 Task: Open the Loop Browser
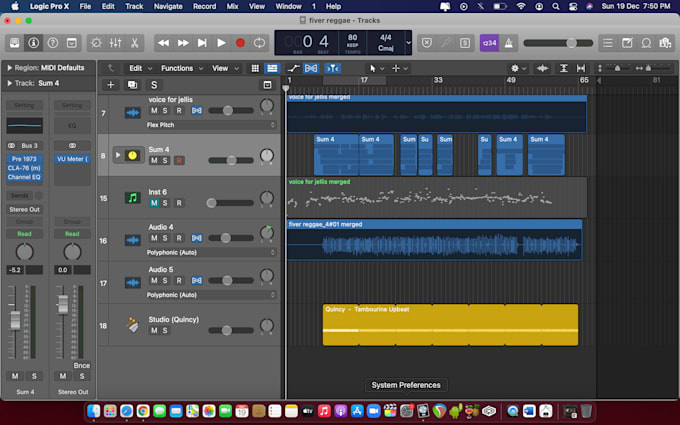646,43
